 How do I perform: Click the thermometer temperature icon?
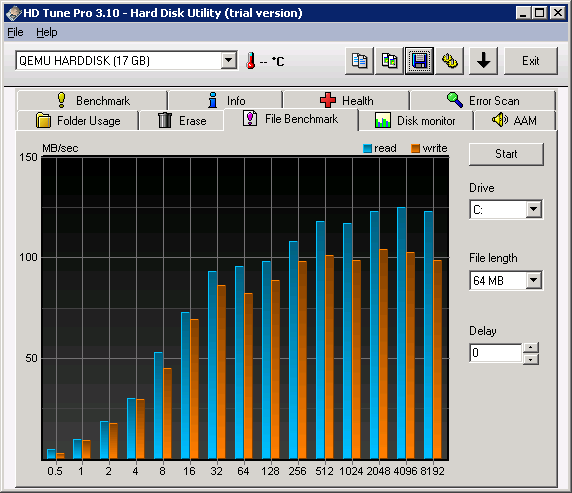(x=251, y=61)
